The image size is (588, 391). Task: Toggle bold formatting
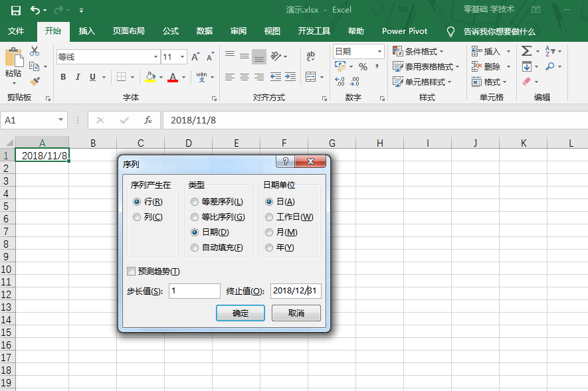tap(63, 77)
